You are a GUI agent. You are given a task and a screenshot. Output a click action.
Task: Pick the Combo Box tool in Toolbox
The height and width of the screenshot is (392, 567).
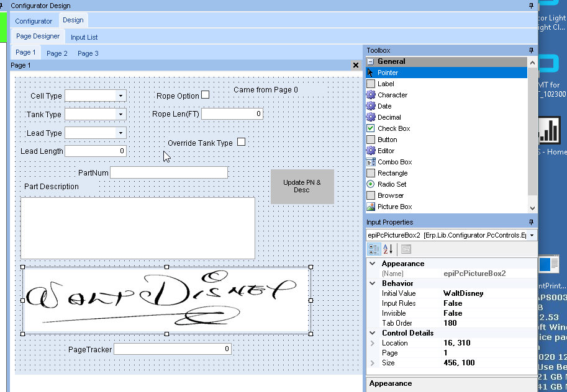point(394,162)
